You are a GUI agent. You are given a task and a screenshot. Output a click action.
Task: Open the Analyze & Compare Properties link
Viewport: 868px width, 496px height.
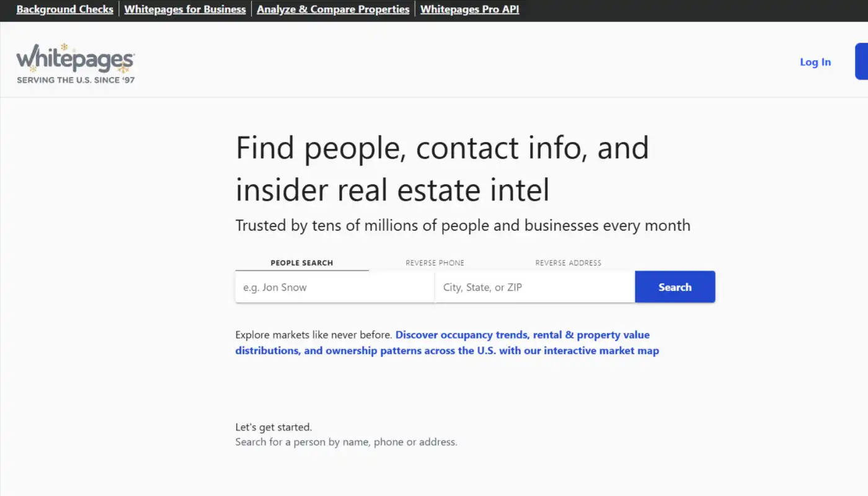click(x=333, y=9)
